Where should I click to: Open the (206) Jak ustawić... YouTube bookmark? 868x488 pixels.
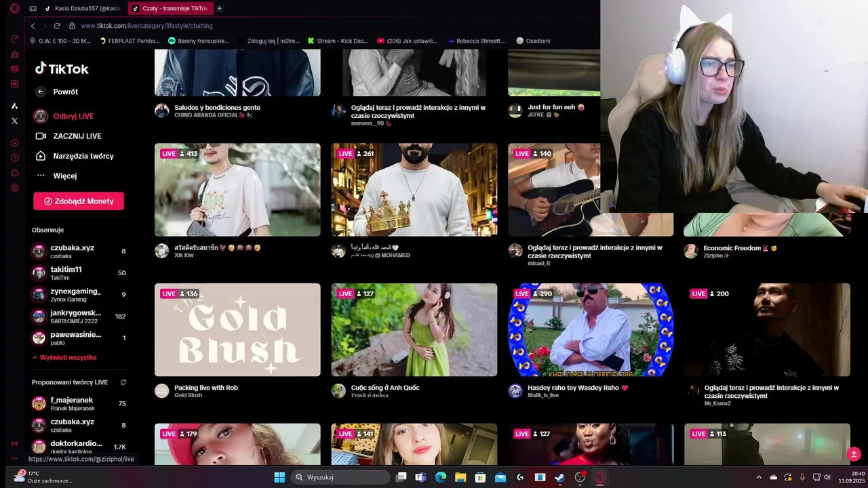coord(409,41)
